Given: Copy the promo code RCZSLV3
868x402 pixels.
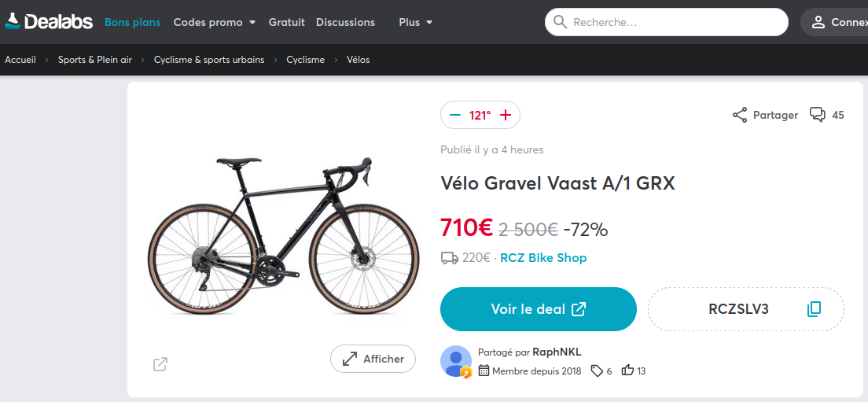Looking at the screenshot, I should point(814,309).
